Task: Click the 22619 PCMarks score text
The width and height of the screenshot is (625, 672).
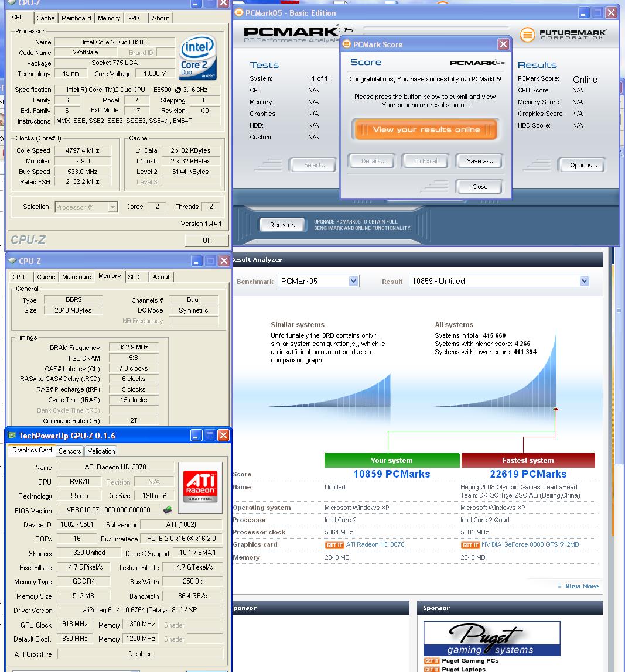Action: click(x=528, y=474)
